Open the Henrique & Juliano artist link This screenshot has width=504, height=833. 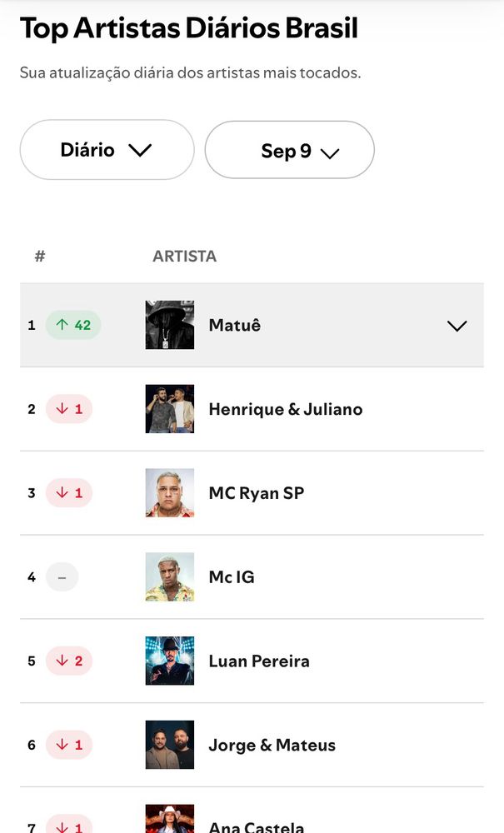(x=285, y=409)
